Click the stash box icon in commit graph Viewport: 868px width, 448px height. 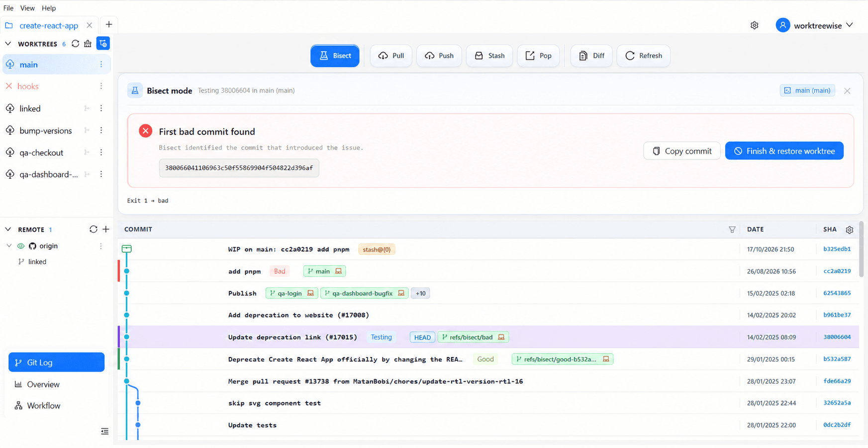[127, 249]
